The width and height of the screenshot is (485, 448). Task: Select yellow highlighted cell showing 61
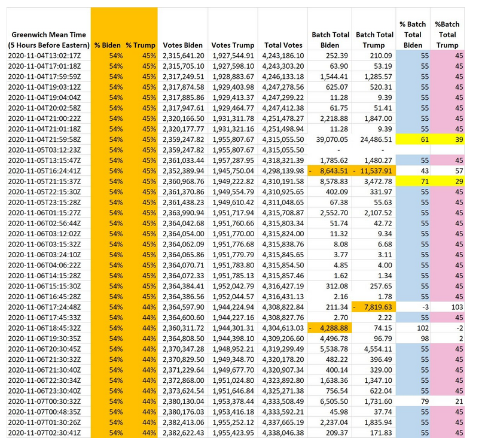(413, 139)
